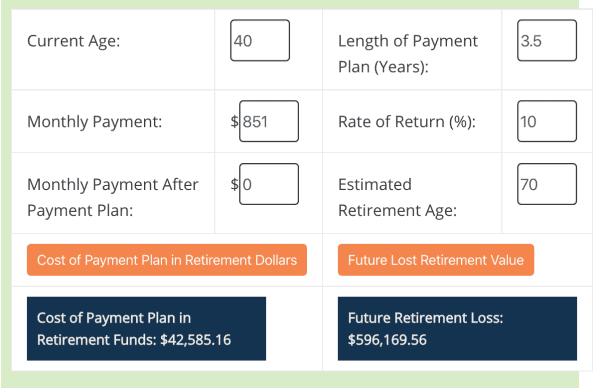Select the Length of Payment Plan field showing 3.5
600x388 pixels.
(x=547, y=41)
